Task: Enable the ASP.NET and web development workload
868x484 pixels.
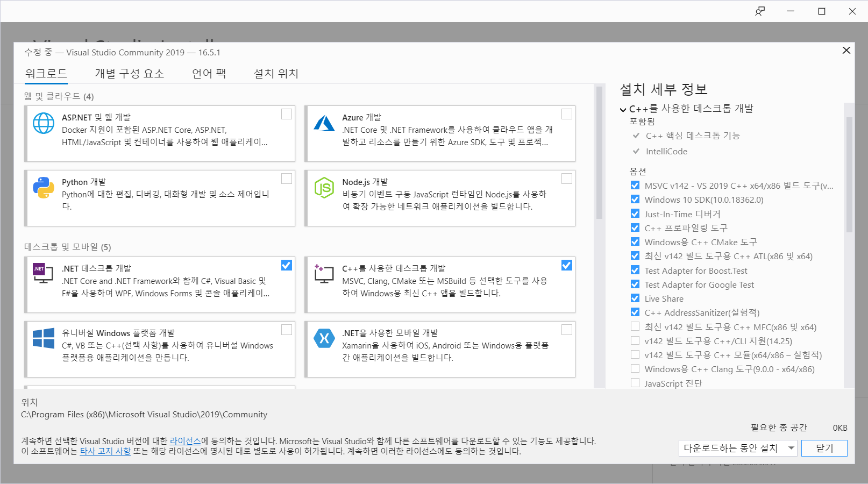Action: pos(287,114)
